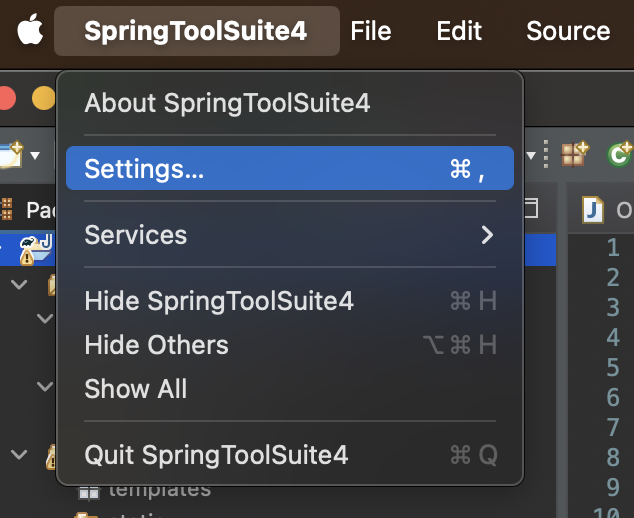Maximize the Package Explorer view

click(x=533, y=207)
